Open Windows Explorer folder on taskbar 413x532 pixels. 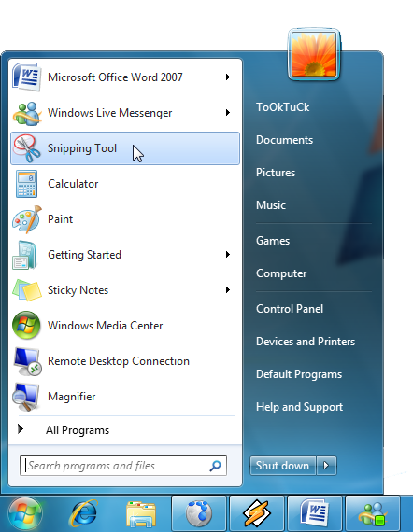pos(141,513)
